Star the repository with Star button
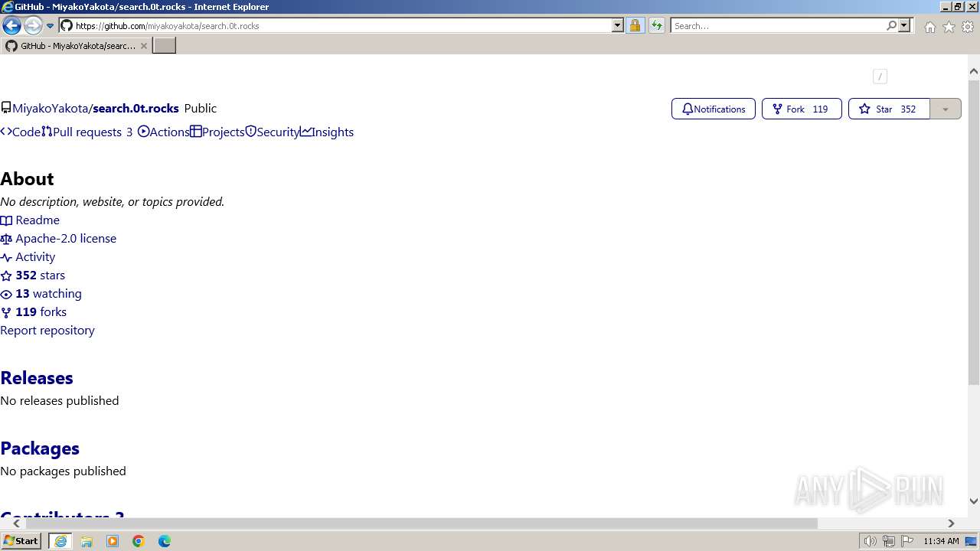980x551 pixels. coord(889,109)
